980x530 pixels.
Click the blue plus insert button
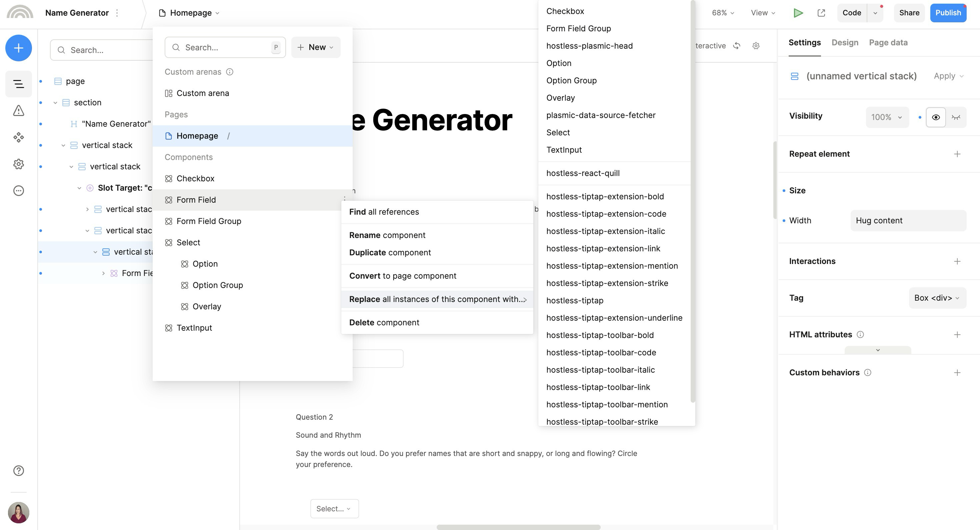click(x=18, y=48)
